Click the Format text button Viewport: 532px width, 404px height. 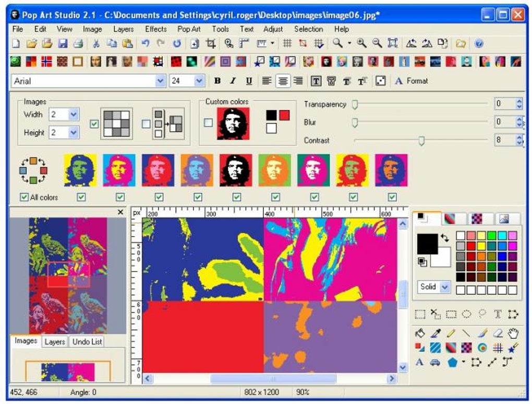tap(411, 81)
